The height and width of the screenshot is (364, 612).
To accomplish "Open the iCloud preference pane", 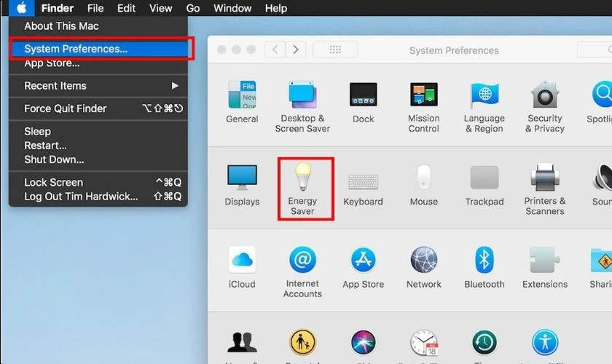I will (x=242, y=267).
